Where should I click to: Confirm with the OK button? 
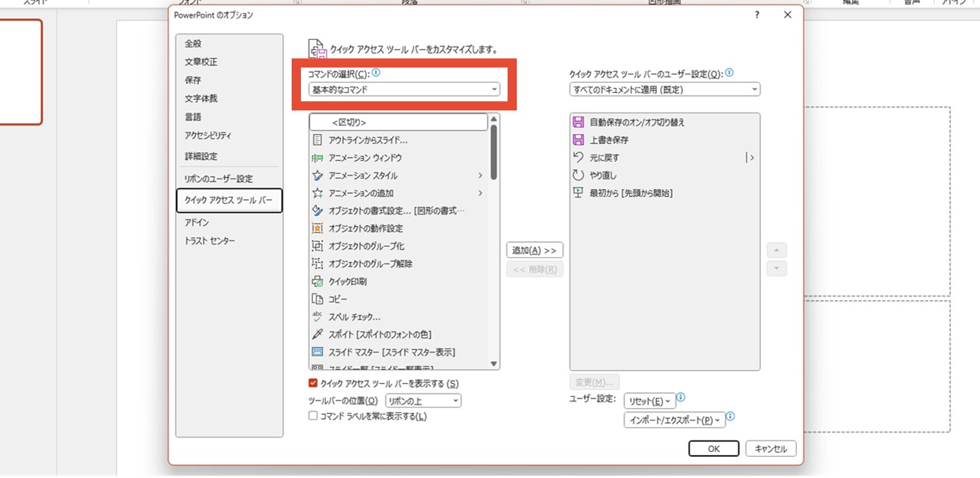tap(714, 448)
